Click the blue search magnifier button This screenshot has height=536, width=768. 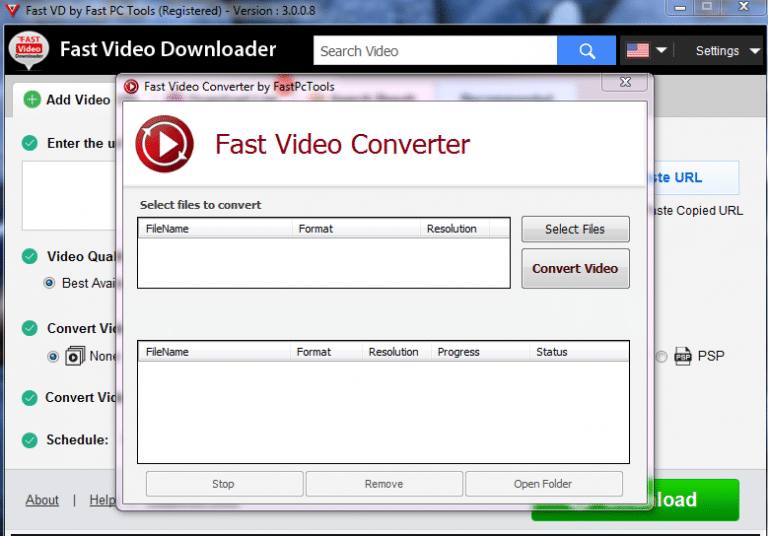(586, 50)
